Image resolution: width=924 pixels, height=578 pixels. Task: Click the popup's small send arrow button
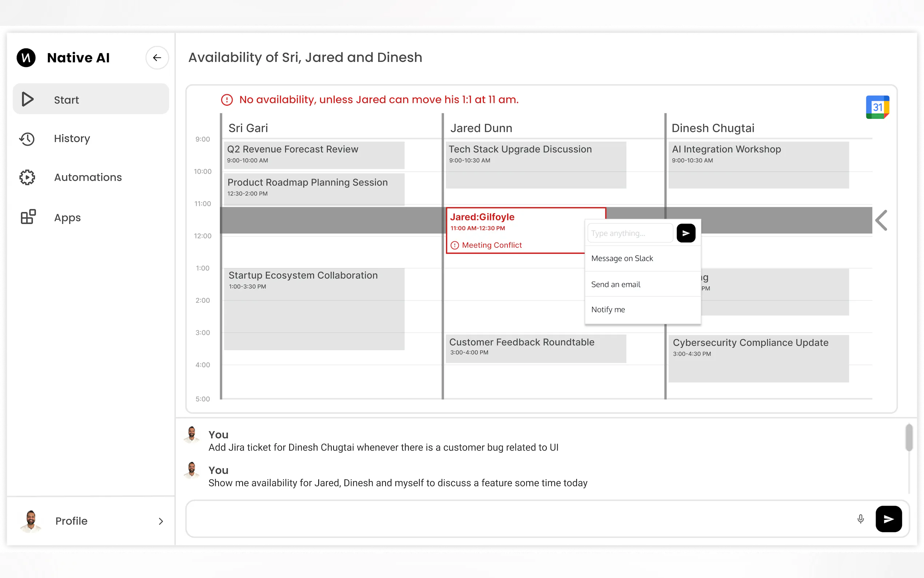pos(686,233)
